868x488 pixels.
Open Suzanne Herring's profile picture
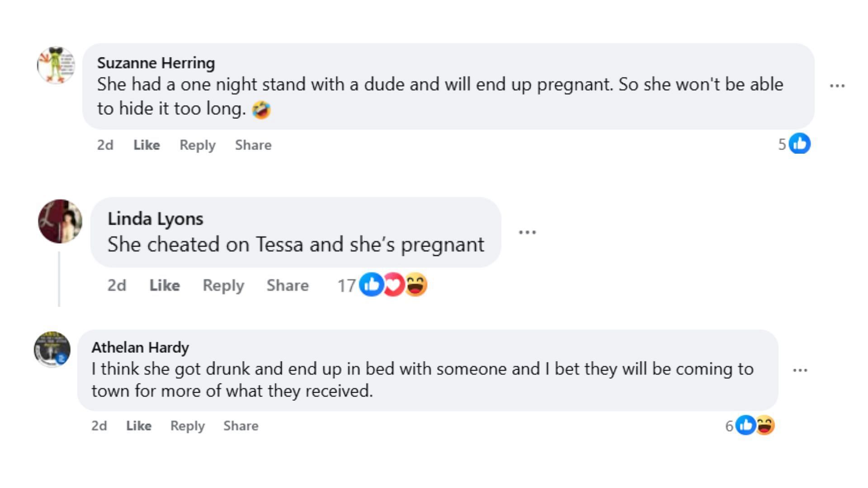click(x=56, y=65)
